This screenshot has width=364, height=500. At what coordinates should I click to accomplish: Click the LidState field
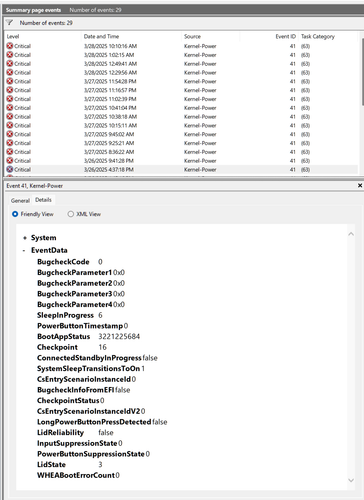click(70, 464)
